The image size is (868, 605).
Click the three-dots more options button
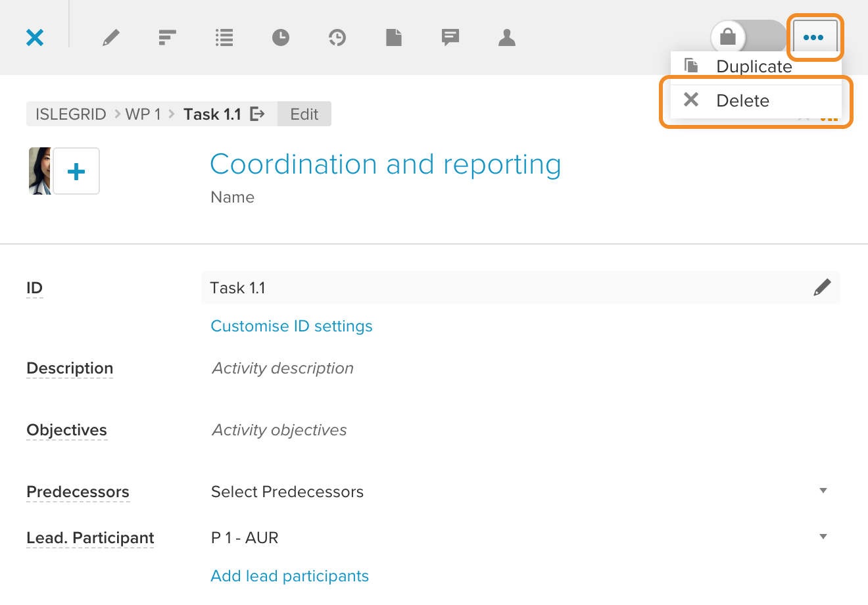[814, 37]
